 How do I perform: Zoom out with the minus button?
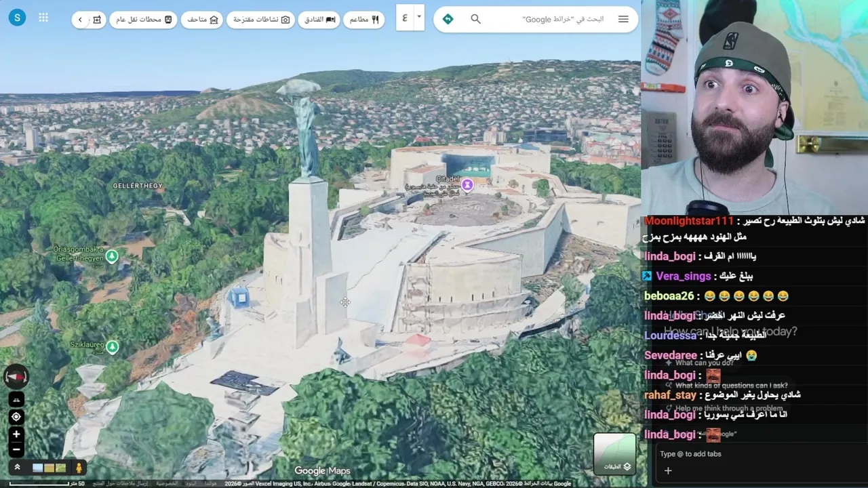click(16, 449)
